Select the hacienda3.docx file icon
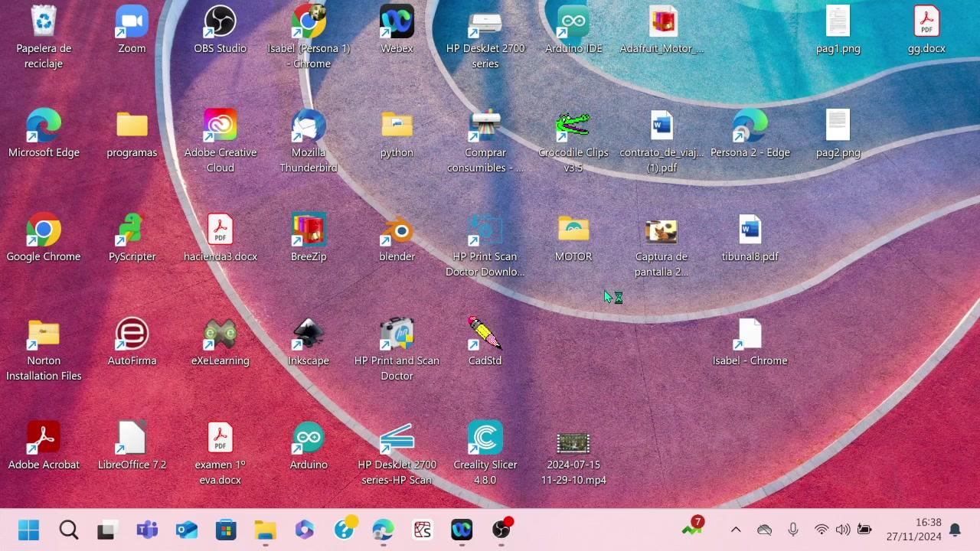This screenshot has height=551, width=980. (220, 239)
